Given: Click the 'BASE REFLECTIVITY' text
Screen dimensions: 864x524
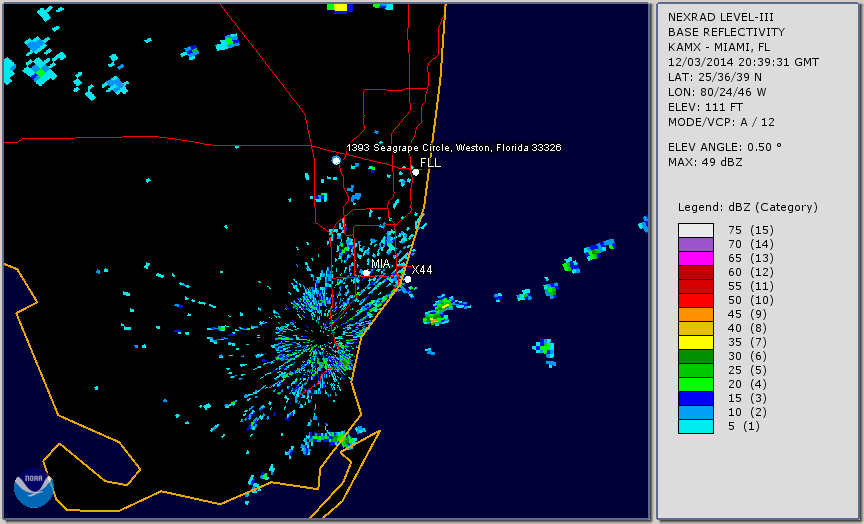Looking at the screenshot, I should tap(726, 32).
